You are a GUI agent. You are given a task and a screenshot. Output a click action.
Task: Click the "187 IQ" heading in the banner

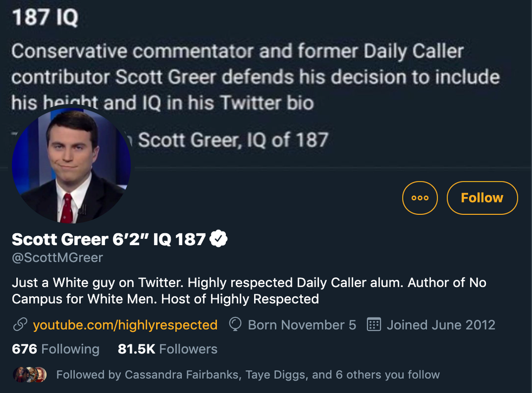tap(44, 18)
